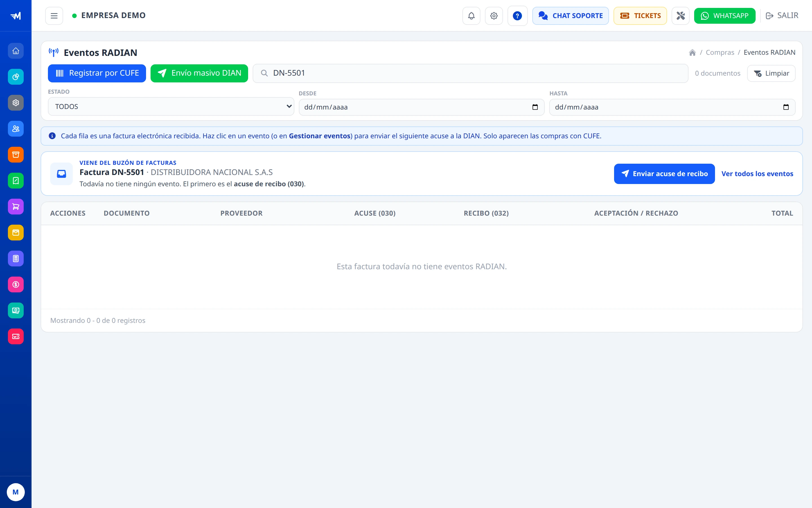Open the M user avatar at bottom
Screen dimensions: 812x508
(16, 492)
